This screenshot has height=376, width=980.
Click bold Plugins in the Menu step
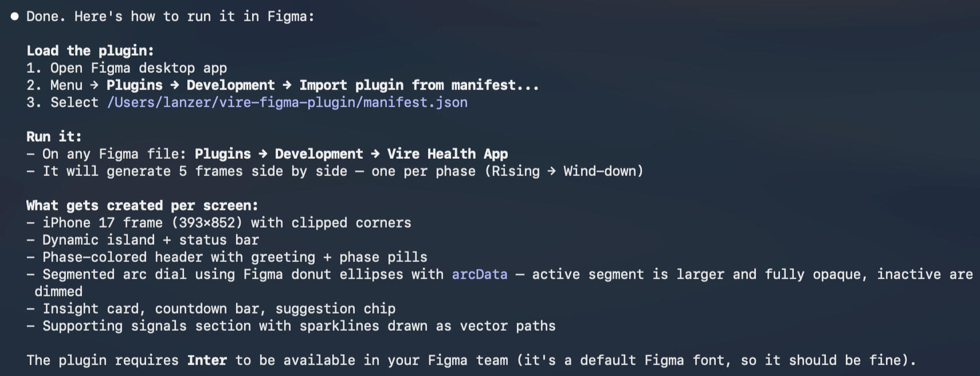[134, 85]
